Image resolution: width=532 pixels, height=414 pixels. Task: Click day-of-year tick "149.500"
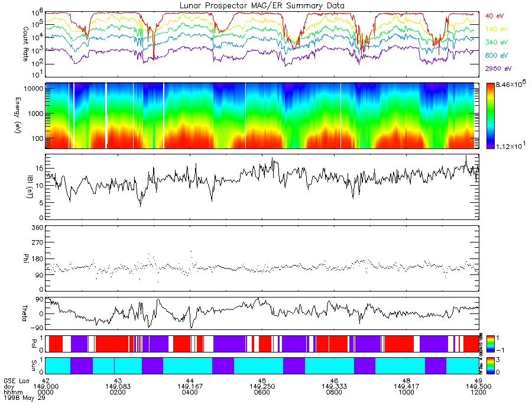click(x=478, y=387)
